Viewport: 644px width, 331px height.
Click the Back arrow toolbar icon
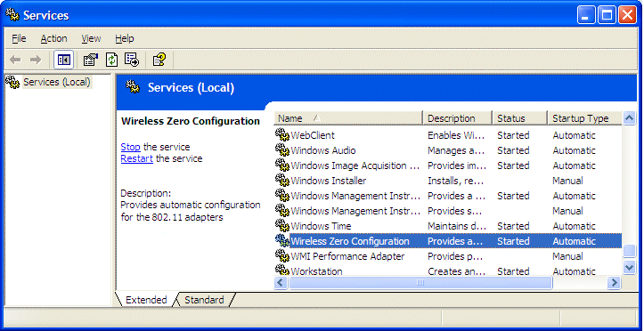point(16,60)
